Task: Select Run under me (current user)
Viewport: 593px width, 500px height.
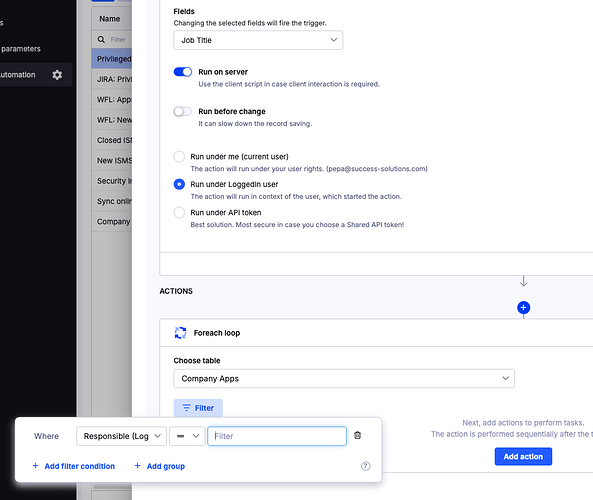Action: click(179, 157)
